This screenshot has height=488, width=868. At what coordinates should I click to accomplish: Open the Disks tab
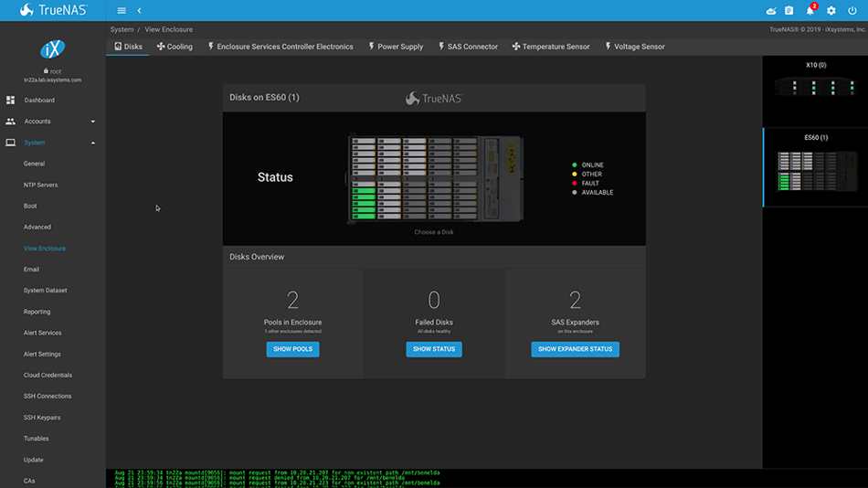click(128, 47)
